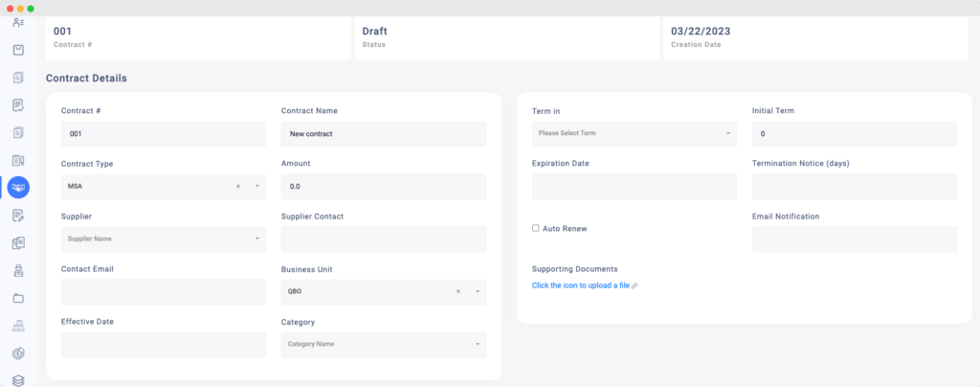Click the stacked layers icon in sidebar

click(18, 380)
